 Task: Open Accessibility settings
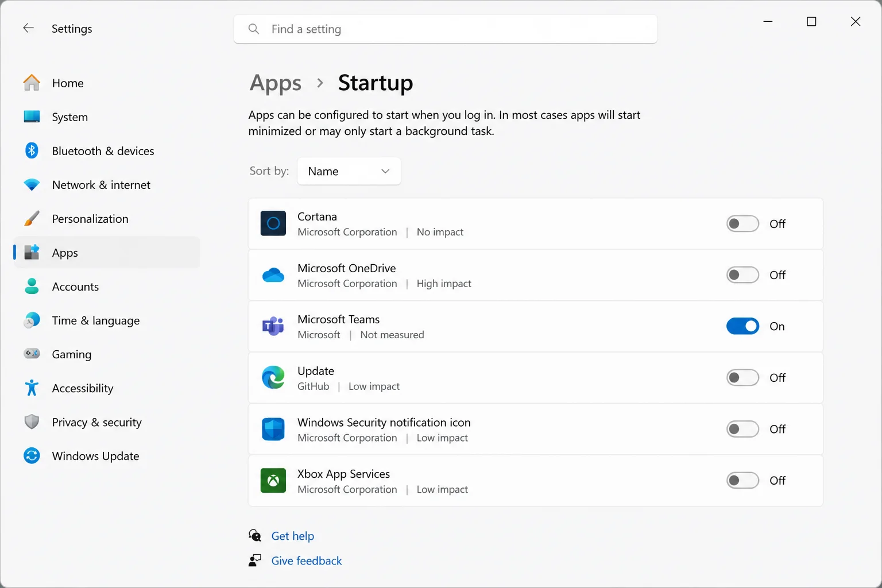[107, 388]
